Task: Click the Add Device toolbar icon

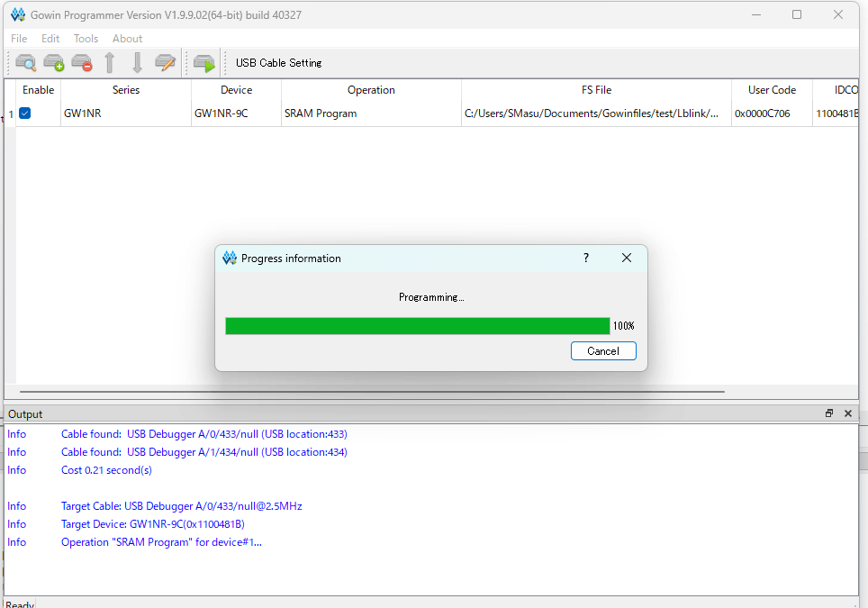Action: [x=54, y=62]
